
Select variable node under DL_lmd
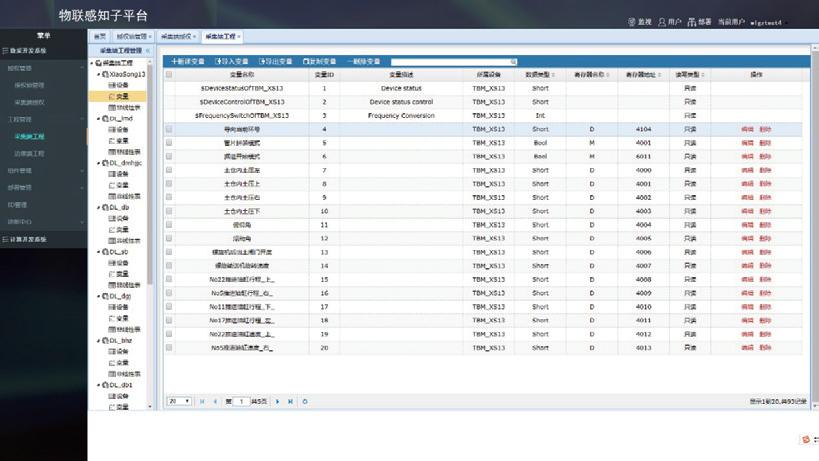tap(119, 140)
